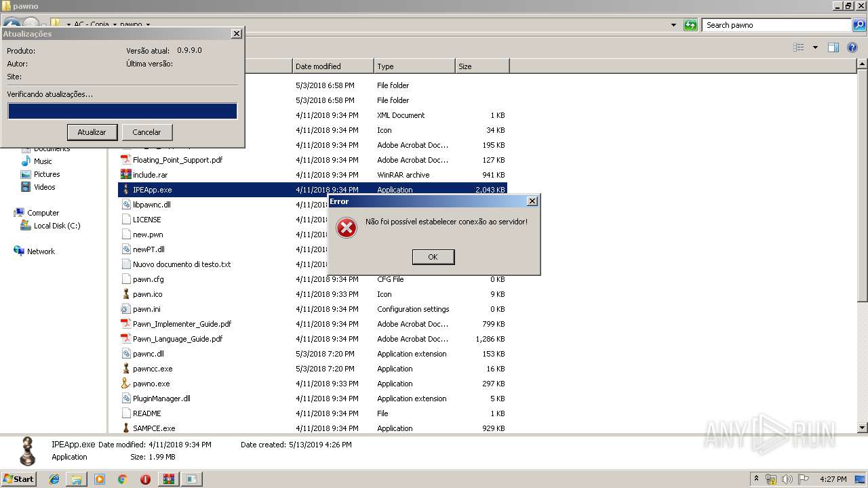This screenshot has width=868, height=488.
Task: Launch Internet Explorer from taskbar
Action: (x=54, y=479)
